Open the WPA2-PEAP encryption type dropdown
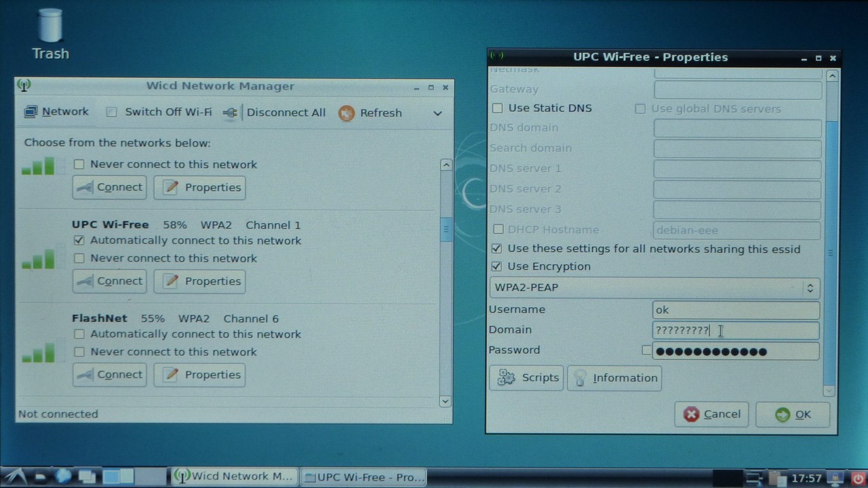868x488 pixels. (x=654, y=288)
